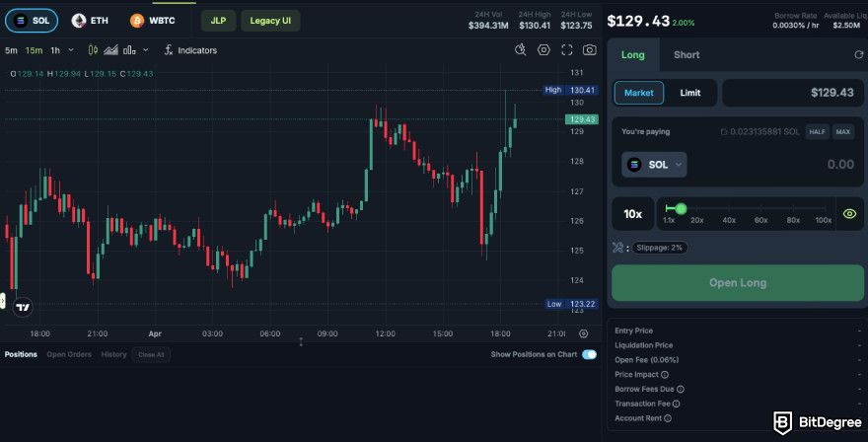The image size is (868, 442).
Task: Toggle fullscreen chart mode
Action: (567, 50)
